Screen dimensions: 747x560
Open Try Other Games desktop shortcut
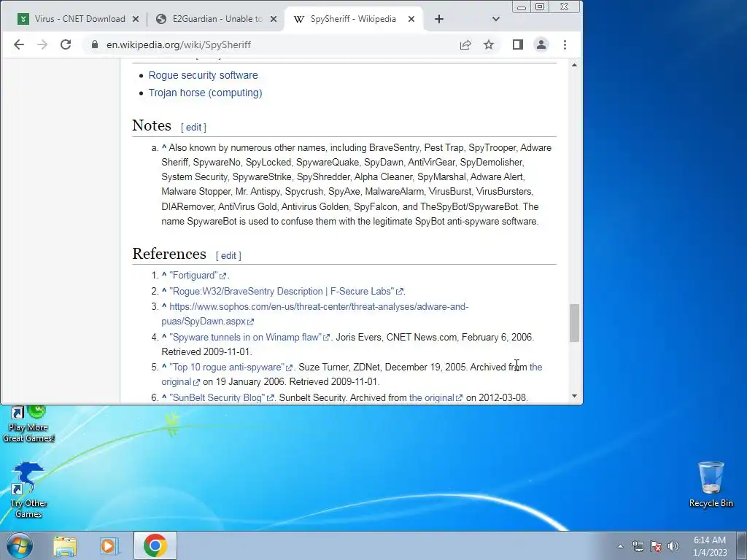click(28, 489)
